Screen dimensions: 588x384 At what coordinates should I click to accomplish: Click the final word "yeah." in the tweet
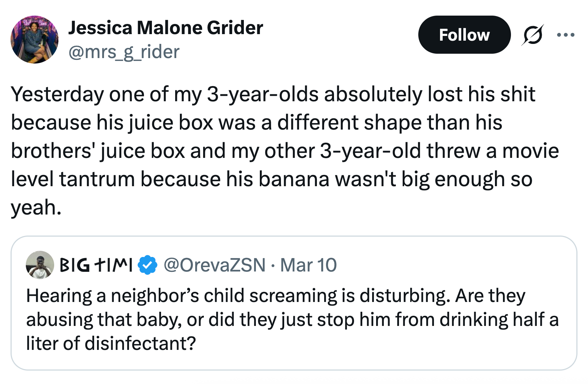pos(36,208)
